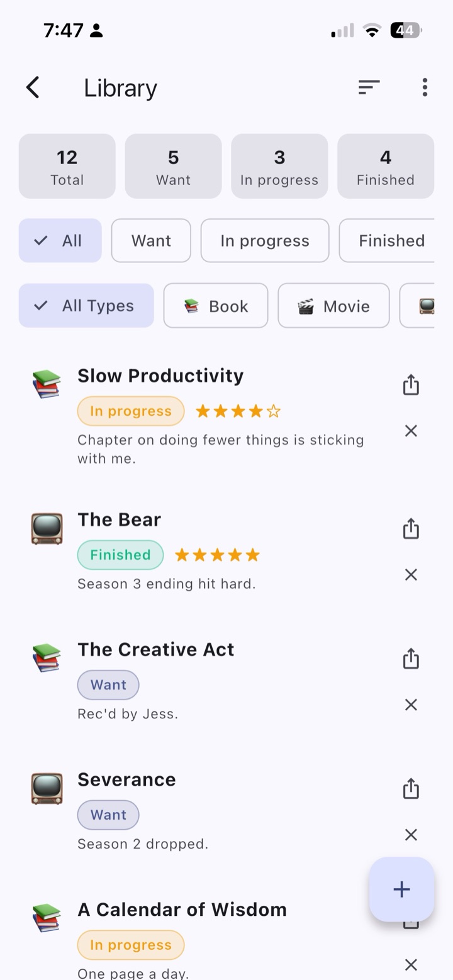Image resolution: width=453 pixels, height=980 pixels.
Task: Toggle the All status filter chip
Action: [60, 240]
